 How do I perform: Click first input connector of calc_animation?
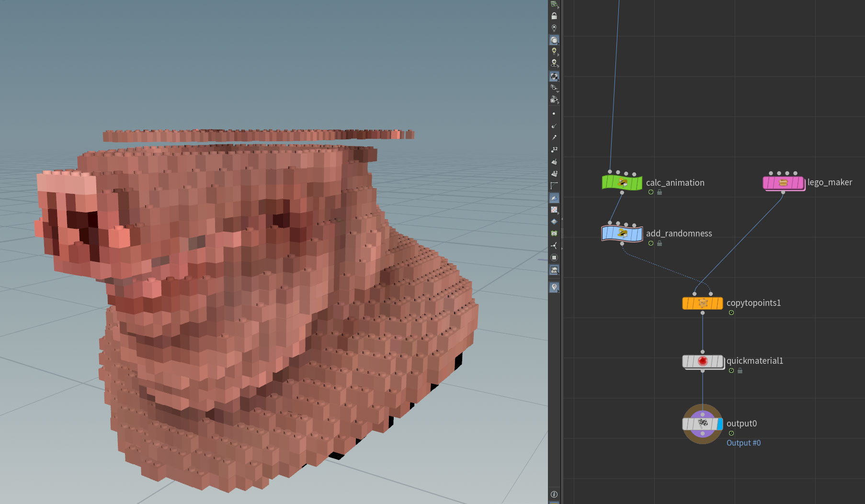pyautogui.click(x=610, y=171)
